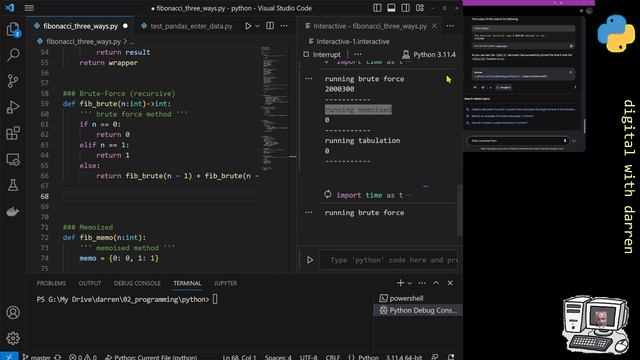Open Source Control view
The image size is (640, 360).
13,81
